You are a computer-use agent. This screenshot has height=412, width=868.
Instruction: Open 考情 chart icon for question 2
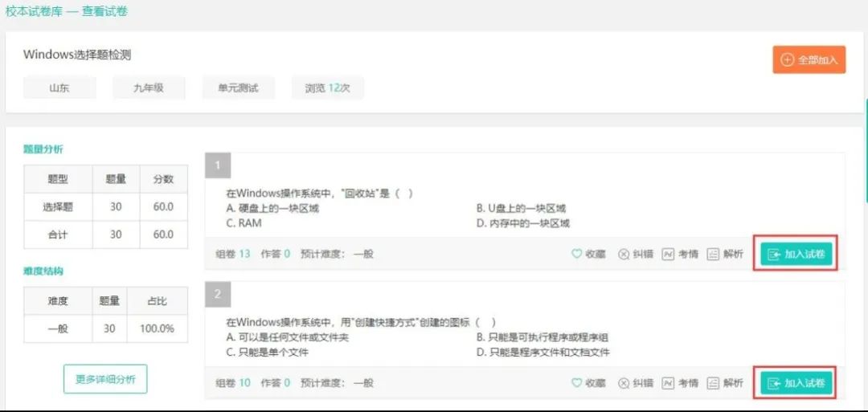pyautogui.click(x=668, y=383)
